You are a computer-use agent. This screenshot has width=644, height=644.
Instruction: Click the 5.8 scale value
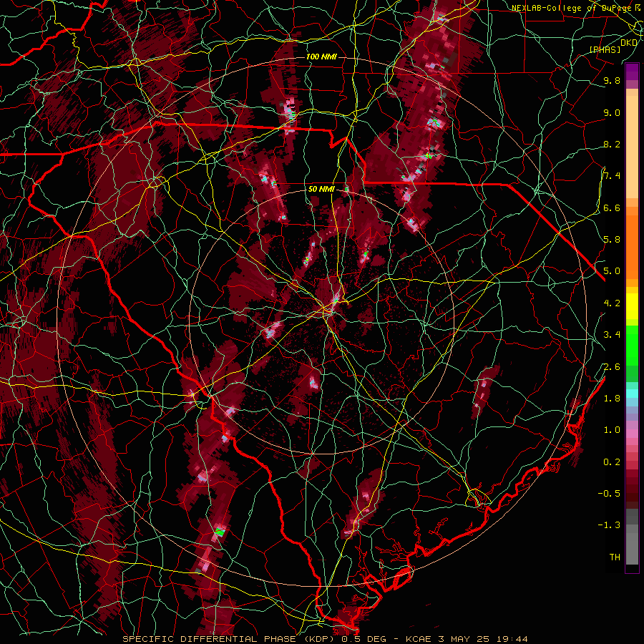click(612, 240)
